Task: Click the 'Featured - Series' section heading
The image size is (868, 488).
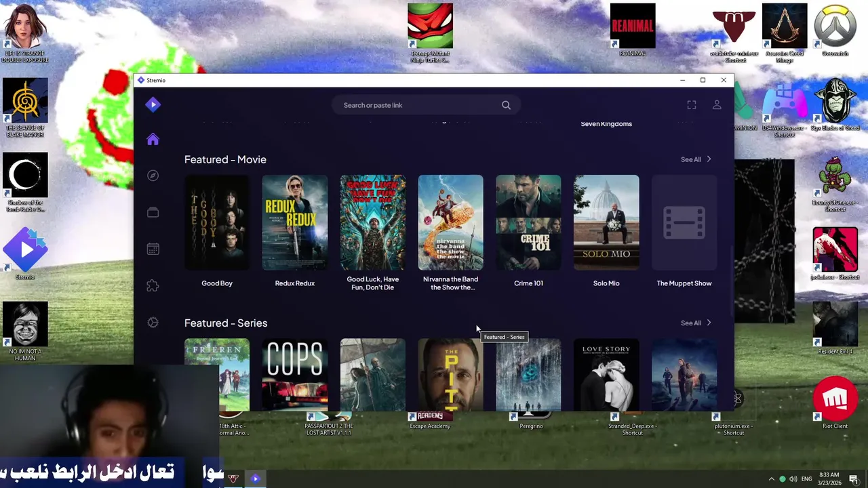Action: pyautogui.click(x=226, y=323)
